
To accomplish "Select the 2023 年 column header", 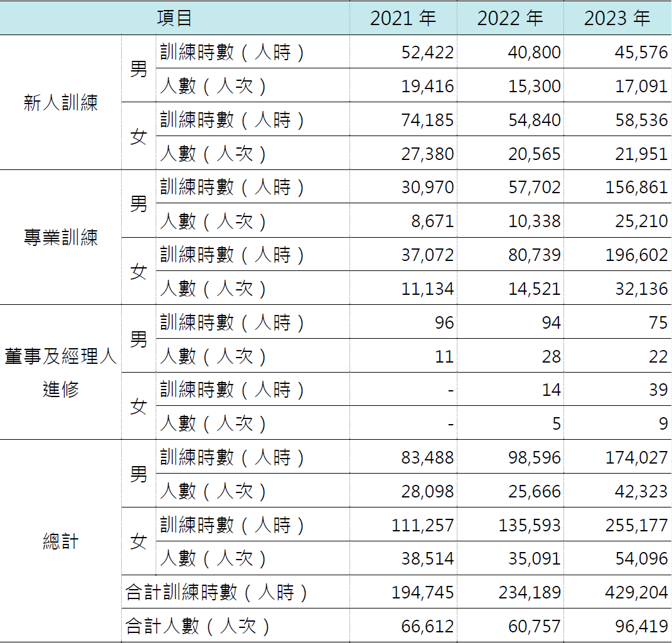I will pyautogui.click(x=617, y=18).
